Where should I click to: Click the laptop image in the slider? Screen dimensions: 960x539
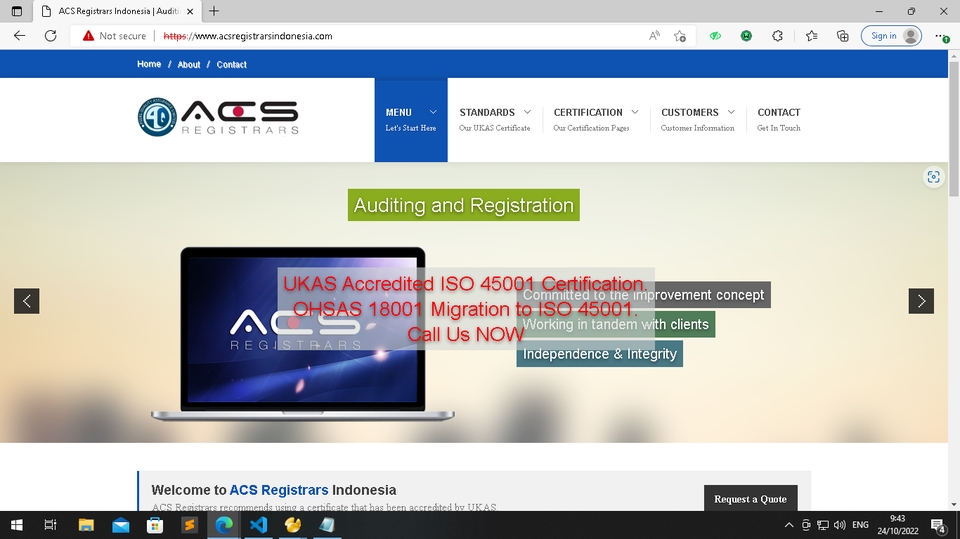[302, 334]
